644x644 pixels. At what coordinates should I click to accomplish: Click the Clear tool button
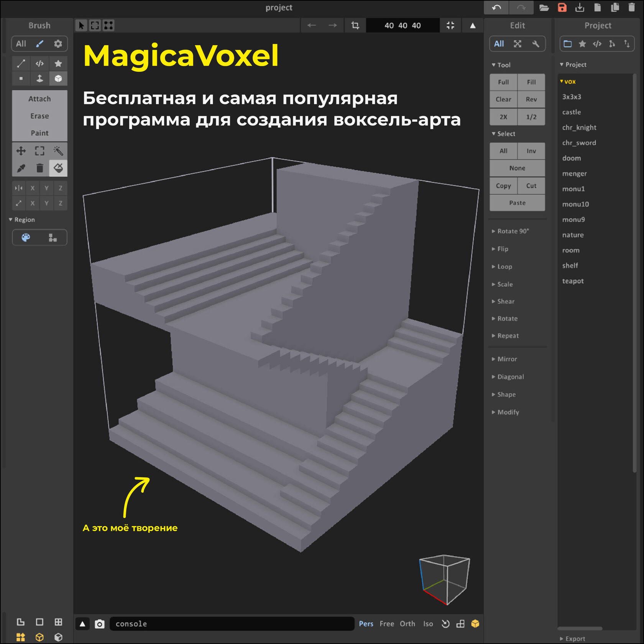coord(503,99)
